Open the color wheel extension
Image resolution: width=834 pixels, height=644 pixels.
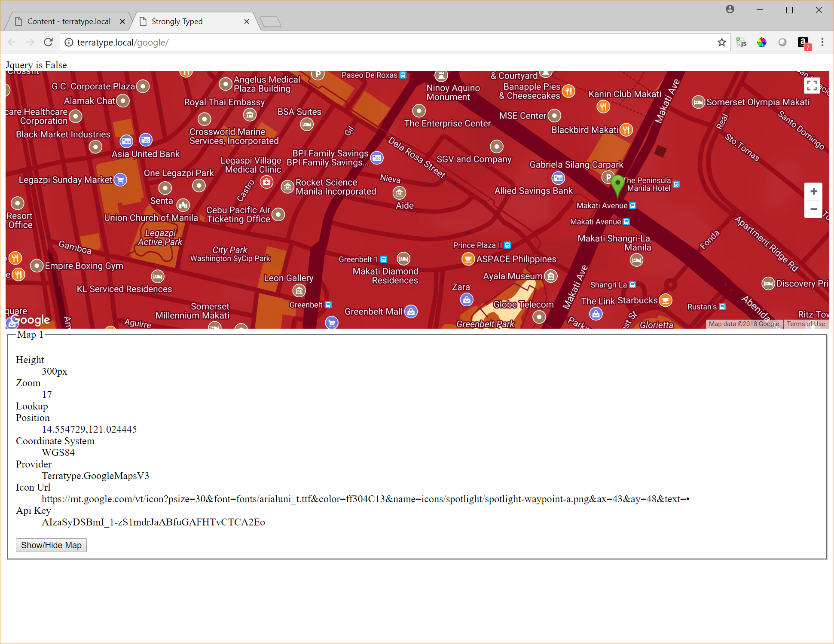[762, 42]
